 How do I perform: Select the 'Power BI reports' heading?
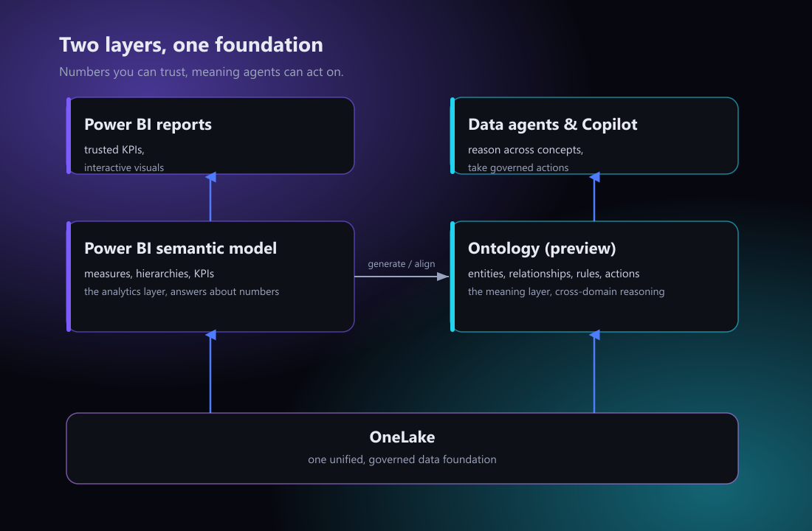coord(148,125)
